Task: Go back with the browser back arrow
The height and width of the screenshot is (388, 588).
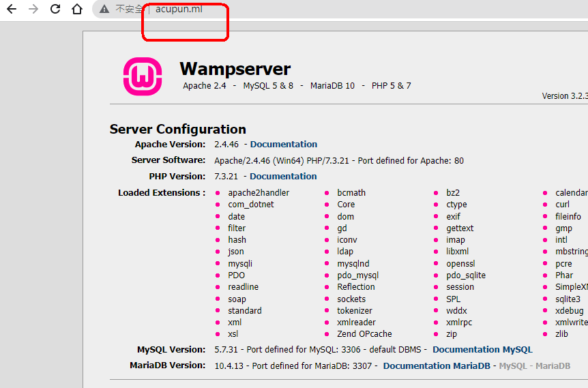Action: pyautogui.click(x=12, y=9)
